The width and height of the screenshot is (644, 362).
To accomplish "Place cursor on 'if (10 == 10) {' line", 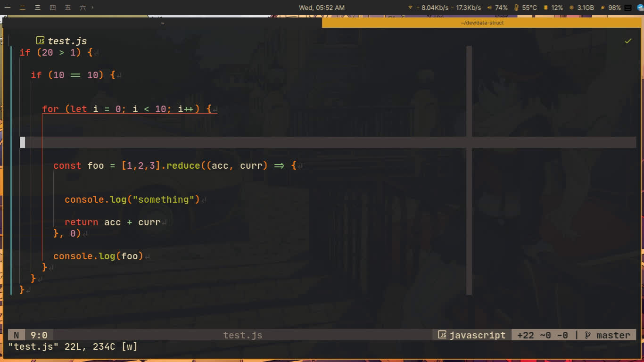I will [x=73, y=75].
